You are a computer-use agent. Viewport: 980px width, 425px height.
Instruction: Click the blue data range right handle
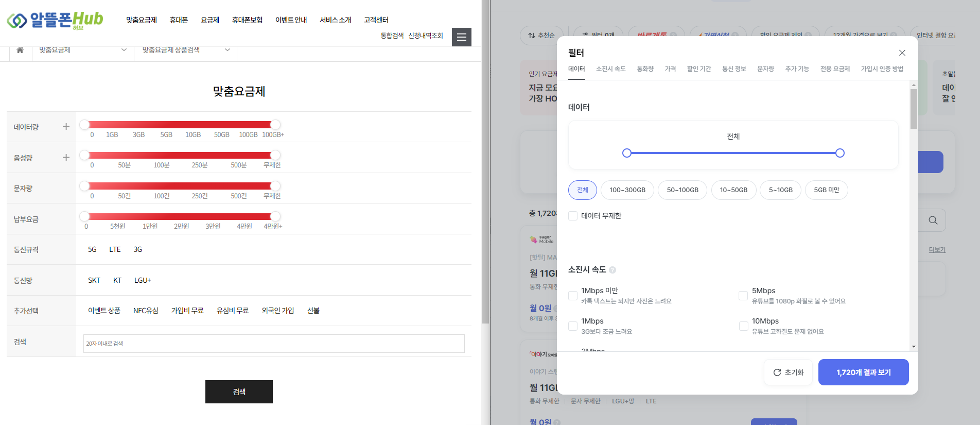point(840,153)
